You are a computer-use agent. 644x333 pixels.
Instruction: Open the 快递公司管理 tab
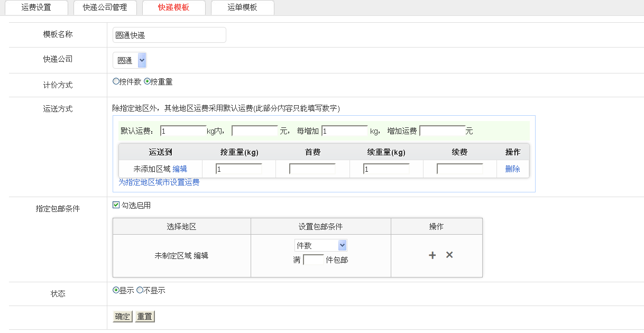click(x=105, y=7)
